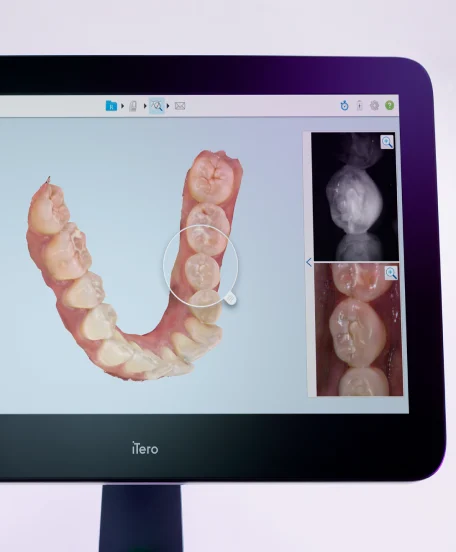Select the highlighted View step icon
Image resolution: width=456 pixels, height=552 pixels.
pos(157,106)
